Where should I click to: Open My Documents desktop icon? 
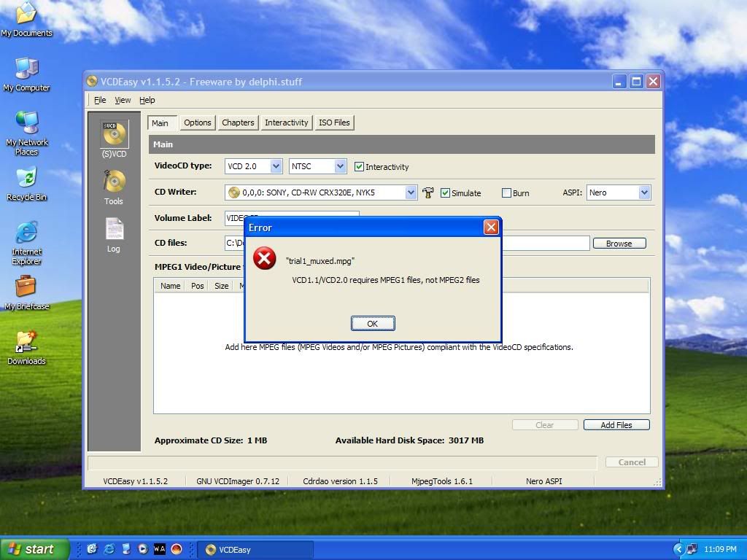pyautogui.click(x=27, y=19)
